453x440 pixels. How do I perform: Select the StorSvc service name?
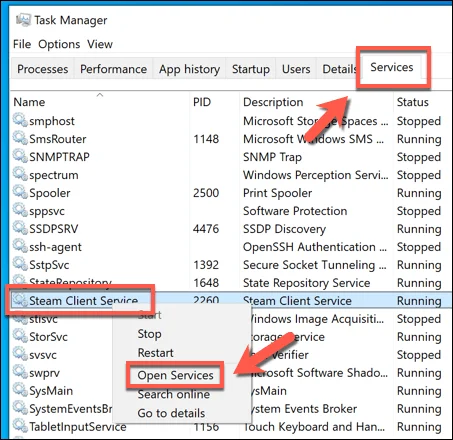coord(48,337)
